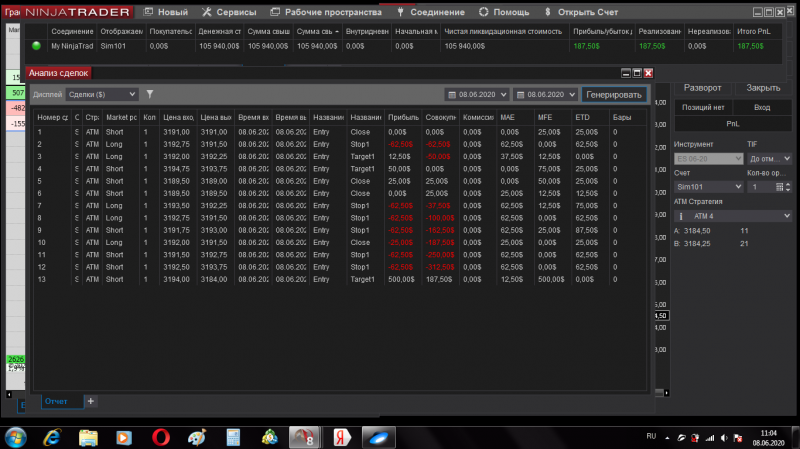Open the Сервисы menu
The height and width of the screenshot is (449, 800).
[229, 12]
